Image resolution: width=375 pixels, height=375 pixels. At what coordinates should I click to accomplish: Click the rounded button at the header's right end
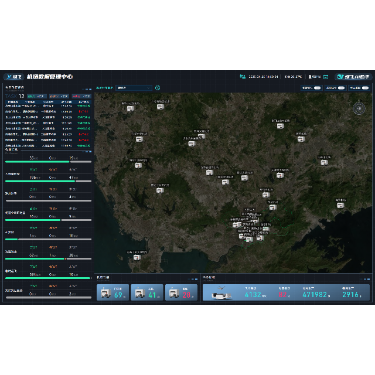tap(353, 77)
